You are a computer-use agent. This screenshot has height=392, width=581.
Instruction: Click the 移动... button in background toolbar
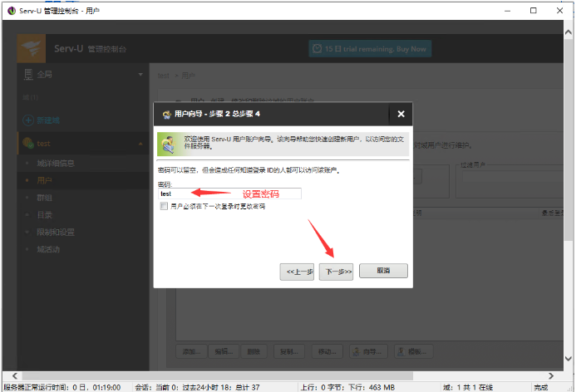pyautogui.click(x=327, y=351)
